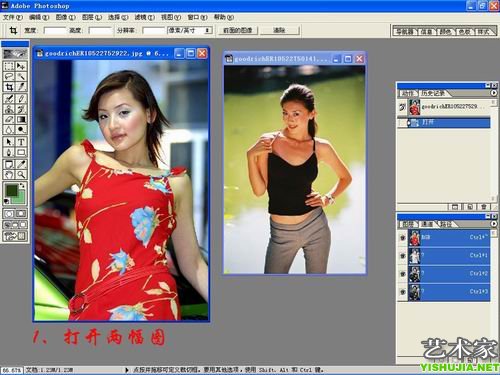Select the Zoom tool
The image size is (500, 375).
[21, 174]
